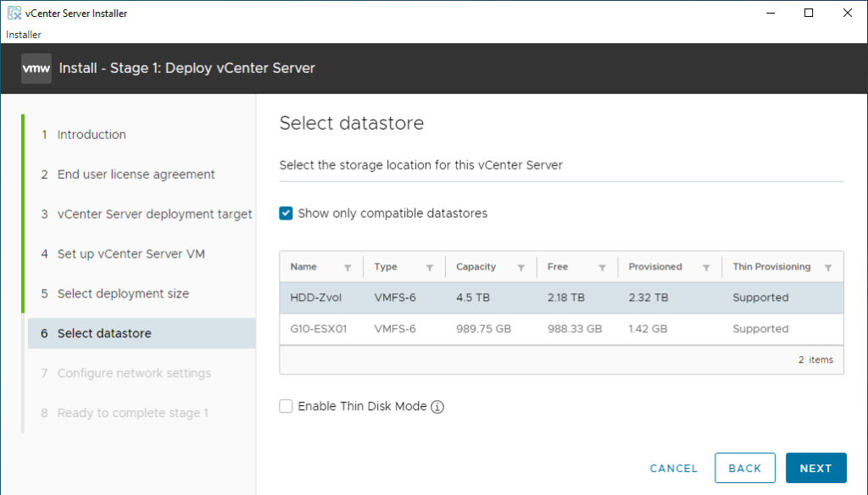Click the info icon beside Enable Thin Disk Mode
The width and height of the screenshot is (868, 495).
pyautogui.click(x=437, y=406)
